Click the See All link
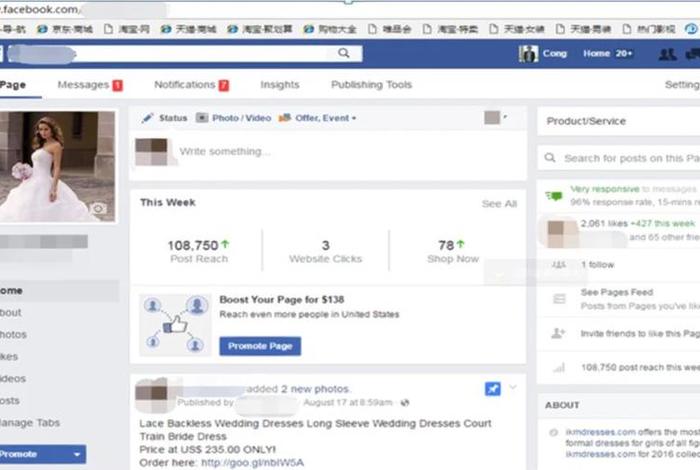Viewport: 700px width, 470px height. [499, 204]
